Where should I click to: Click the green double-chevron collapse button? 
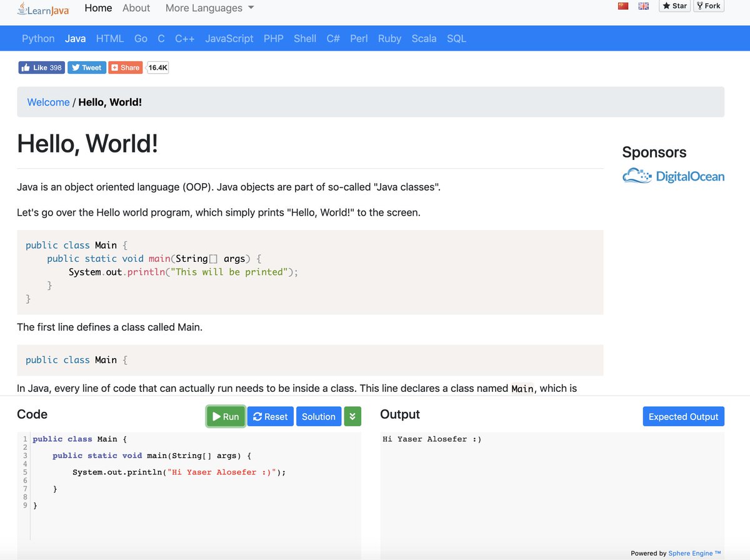pyautogui.click(x=352, y=416)
